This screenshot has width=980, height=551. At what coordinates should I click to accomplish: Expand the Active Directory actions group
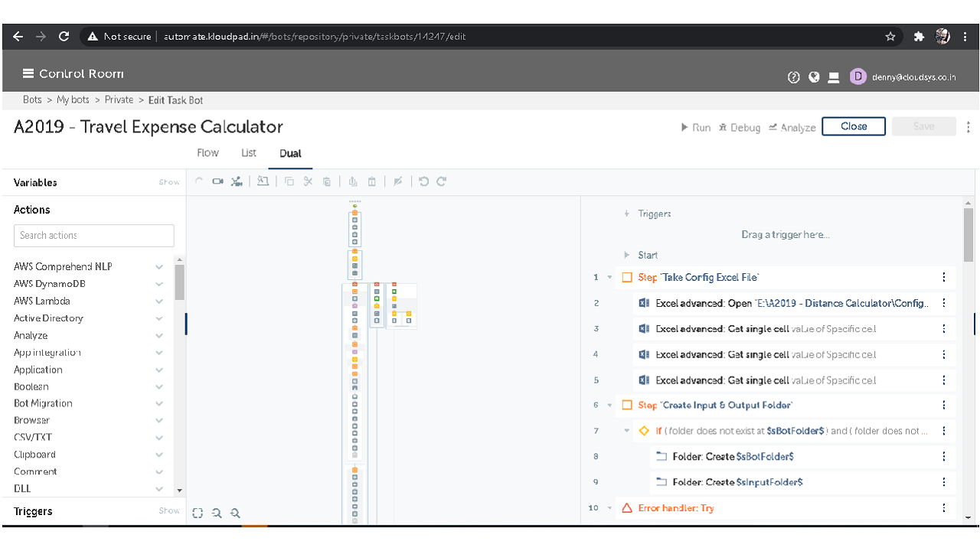(x=159, y=318)
